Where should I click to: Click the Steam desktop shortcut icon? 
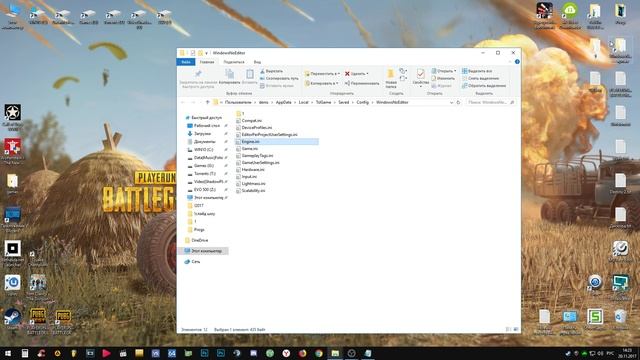[x=12, y=319]
